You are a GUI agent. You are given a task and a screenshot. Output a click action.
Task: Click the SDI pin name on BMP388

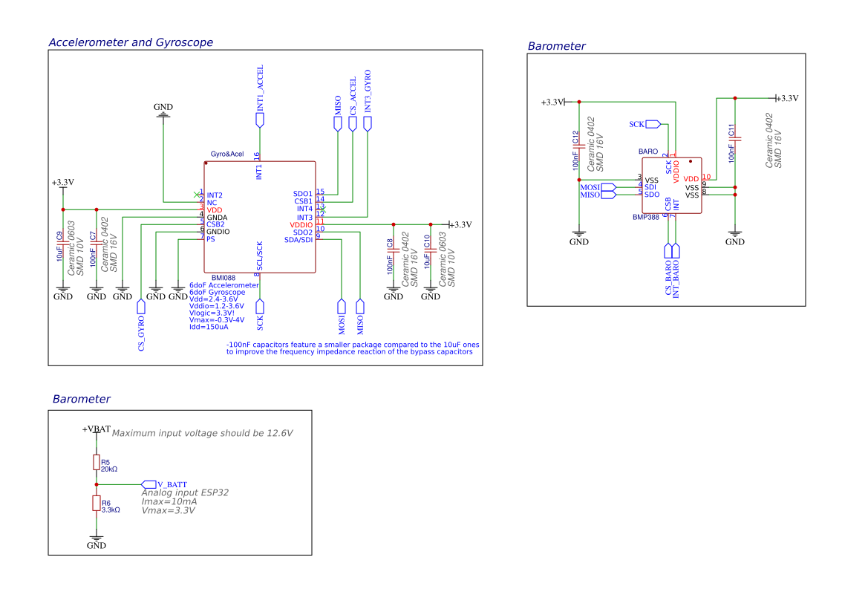(x=650, y=188)
